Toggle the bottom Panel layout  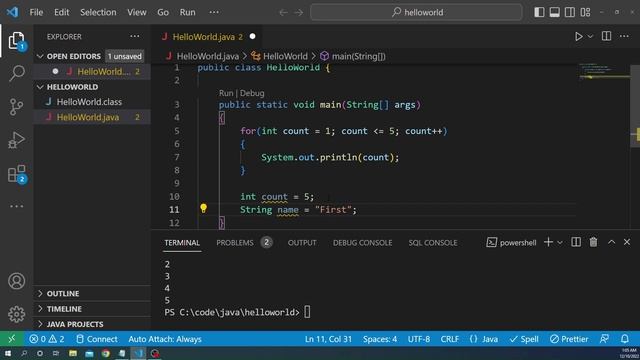click(x=554, y=12)
